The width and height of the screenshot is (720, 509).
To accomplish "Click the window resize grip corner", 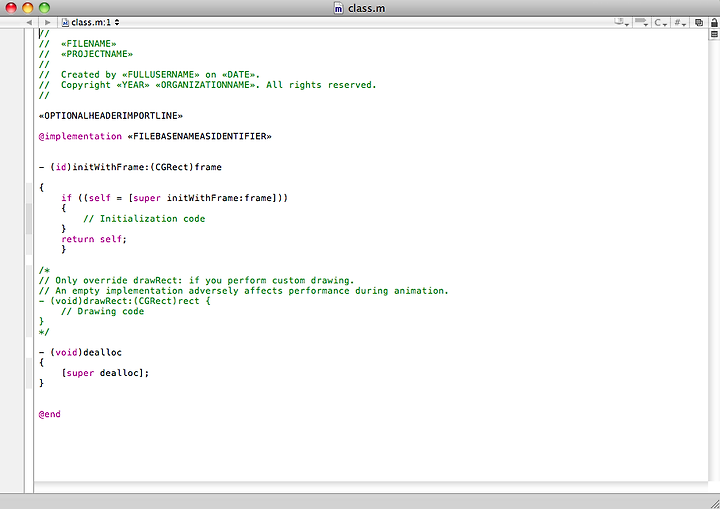I will point(714,503).
